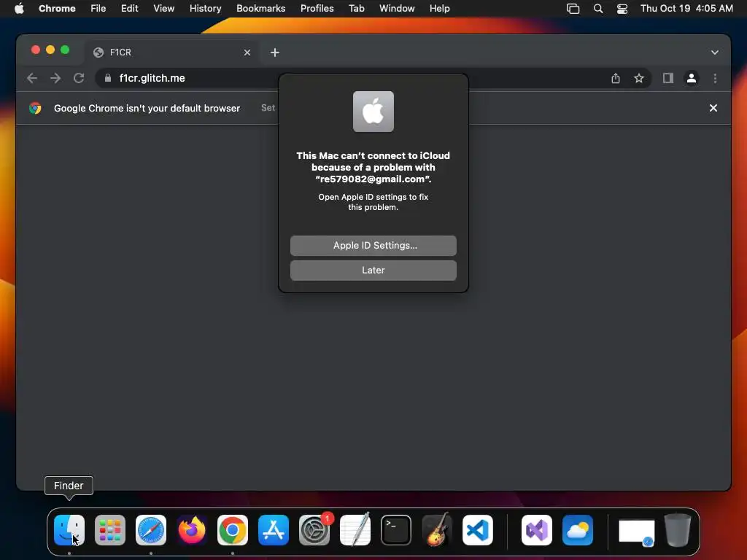This screenshot has height=560, width=747.
Task: Click the date and time in menu bar
Action: click(x=686, y=9)
